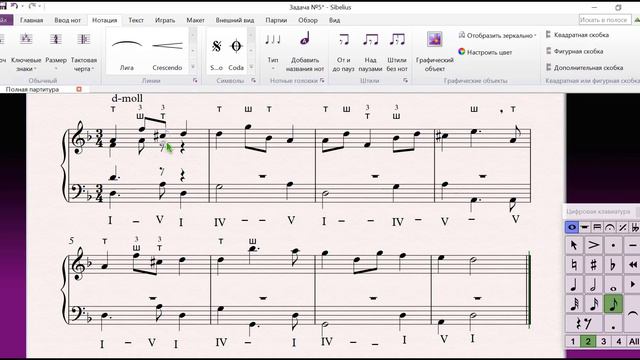Toggle the staccato dot on the keypad
Viewport: 640px width, 360px height.
tap(613, 245)
